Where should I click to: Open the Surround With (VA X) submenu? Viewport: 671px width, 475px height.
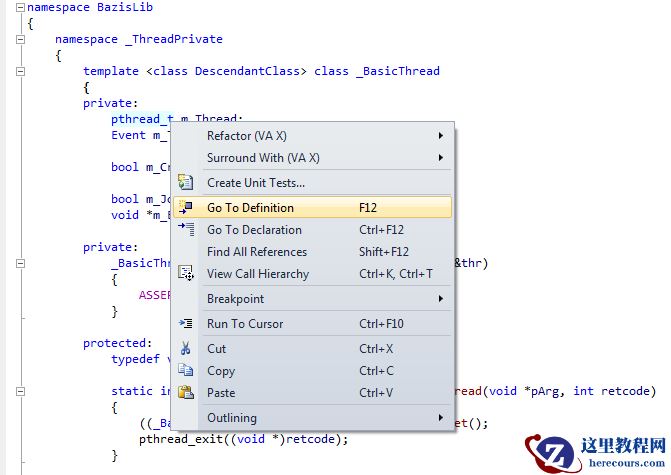[x=312, y=157]
